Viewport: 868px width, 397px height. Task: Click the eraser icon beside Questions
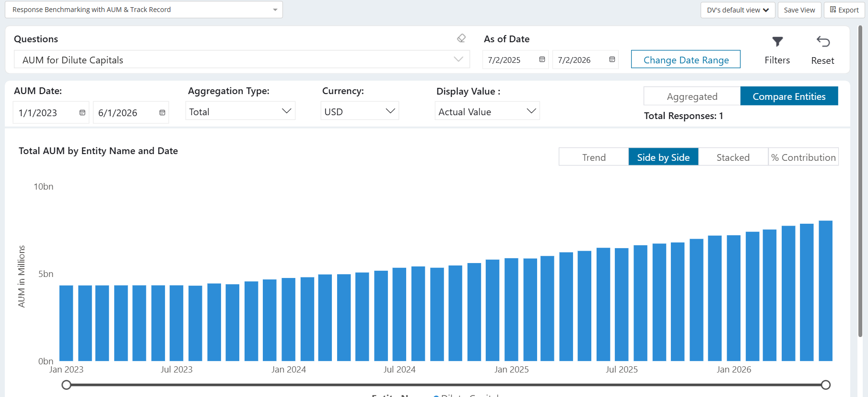coord(461,38)
